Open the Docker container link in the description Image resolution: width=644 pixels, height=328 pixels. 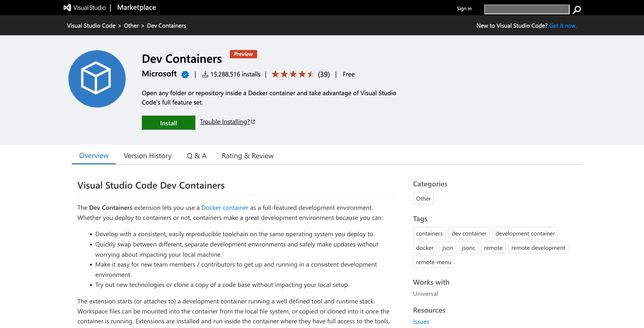click(x=225, y=207)
